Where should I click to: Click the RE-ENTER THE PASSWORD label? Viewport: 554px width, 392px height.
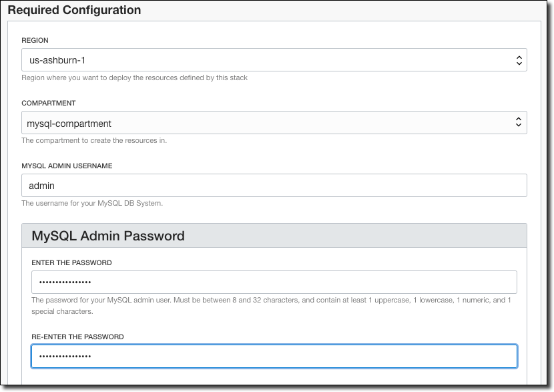tap(77, 337)
